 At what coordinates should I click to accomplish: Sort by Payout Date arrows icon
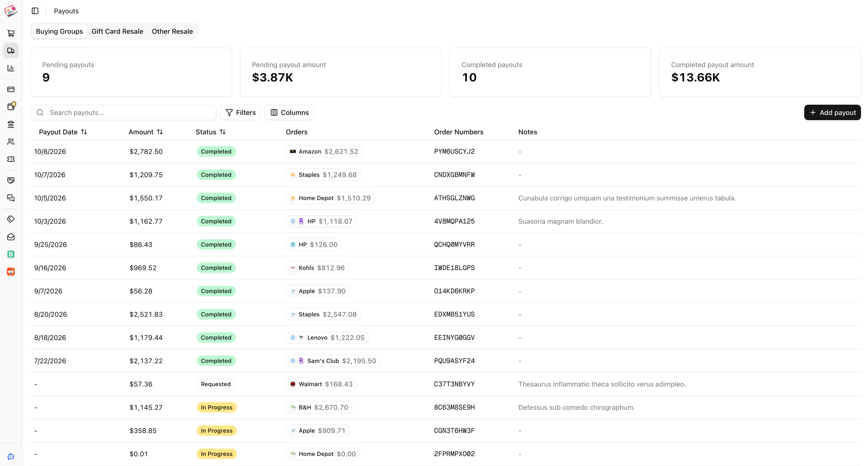point(84,132)
